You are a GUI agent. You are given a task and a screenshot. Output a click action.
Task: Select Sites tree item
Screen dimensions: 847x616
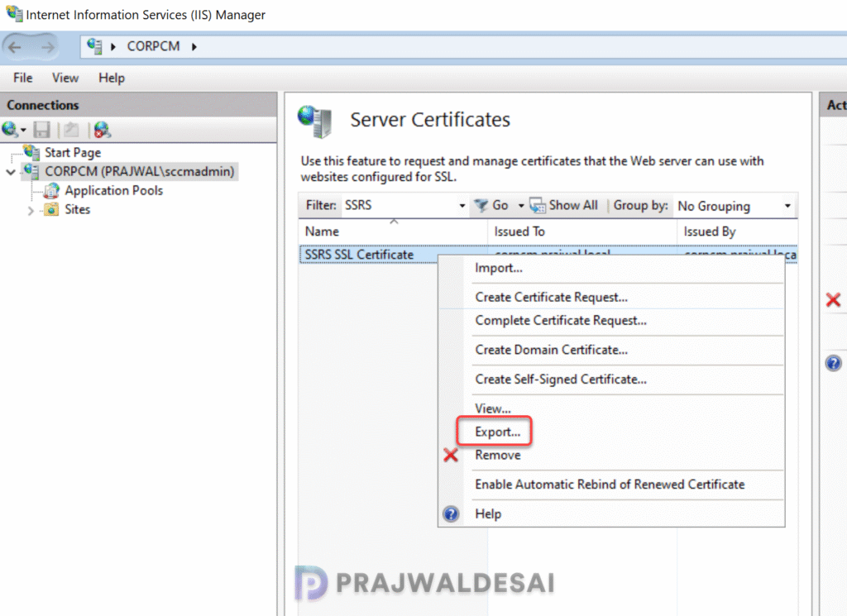click(x=77, y=209)
